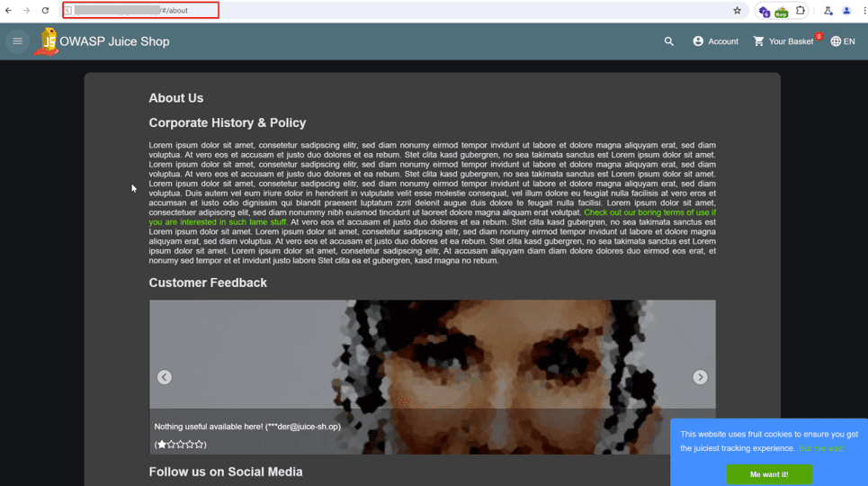The image size is (868, 486).
Task: Click the 'Corporate History & Policy' heading
Action: click(228, 123)
